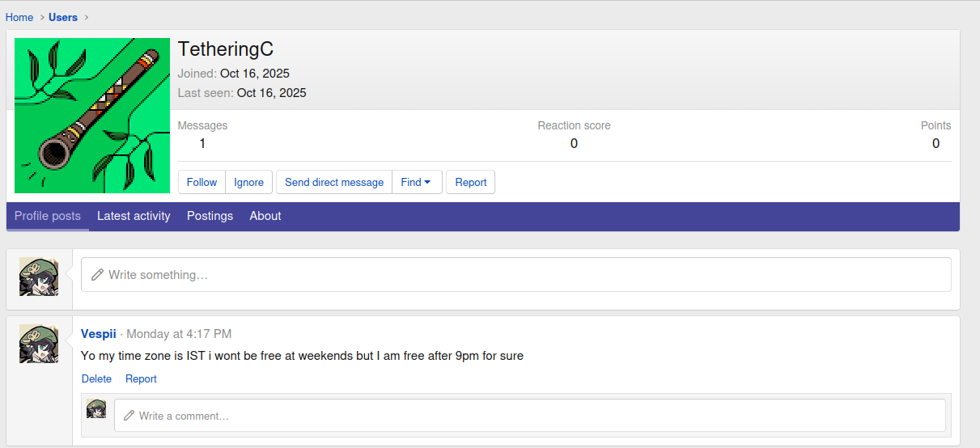Viewport: 980px width, 448px height.
Task: Click TetheringC's large didgeridoo profile avatar
Action: pos(92,116)
